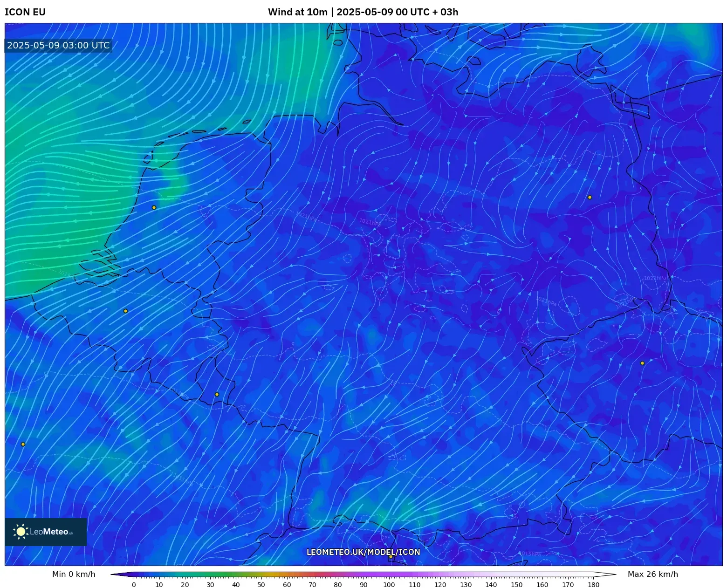
Task: Click the yellow city marker in Luxembourg
Action: tap(217, 394)
